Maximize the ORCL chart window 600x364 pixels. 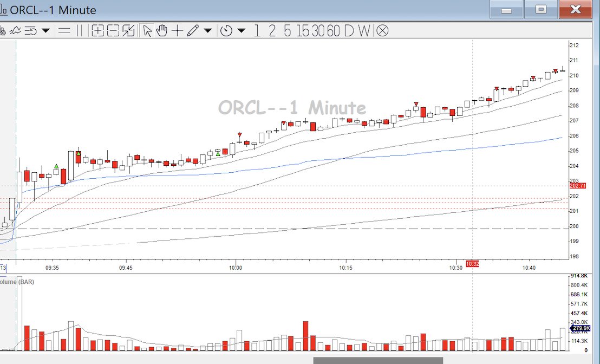[540, 9]
